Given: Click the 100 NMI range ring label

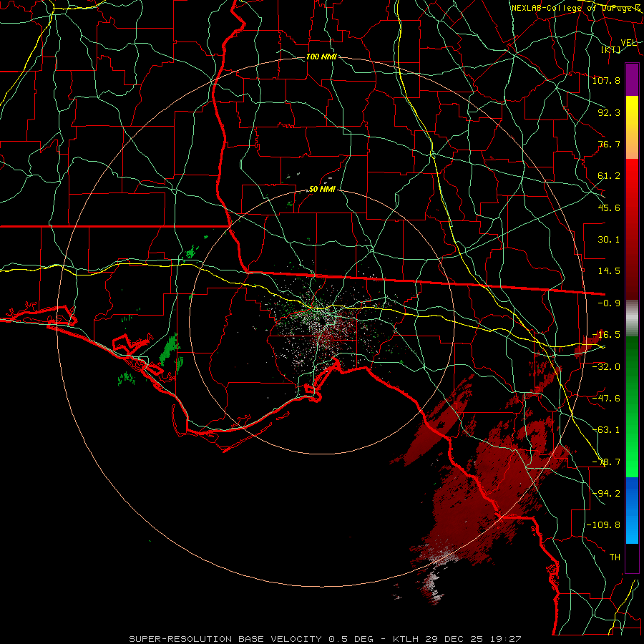Looking at the screenshot, I should pyautogui.click(x=321, y=57).
